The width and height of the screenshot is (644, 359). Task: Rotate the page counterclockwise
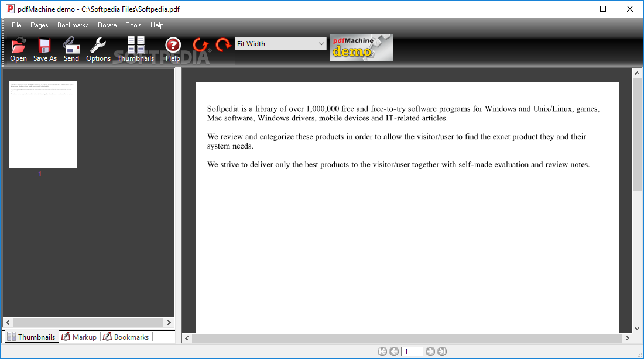[x=200, y=44]
